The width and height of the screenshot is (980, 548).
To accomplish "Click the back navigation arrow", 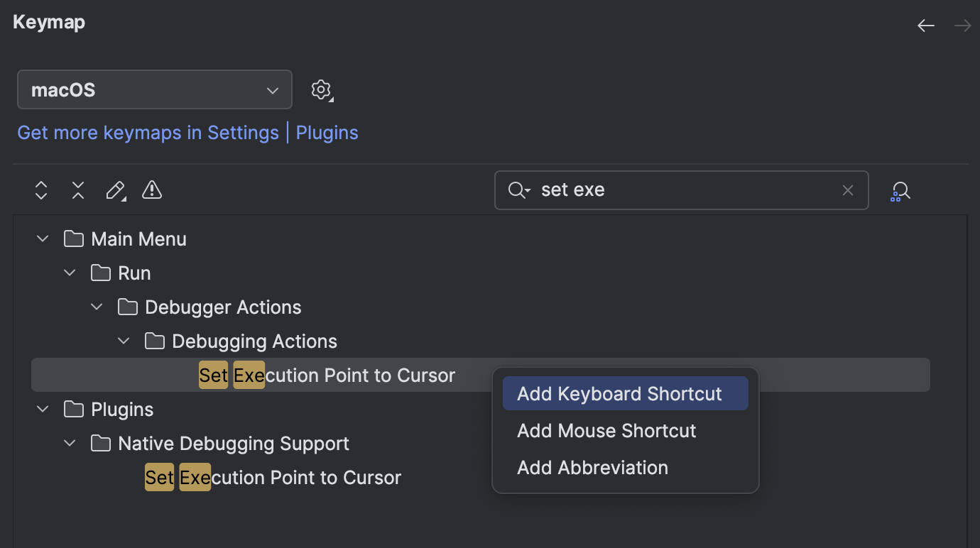I will coord(925,26).
